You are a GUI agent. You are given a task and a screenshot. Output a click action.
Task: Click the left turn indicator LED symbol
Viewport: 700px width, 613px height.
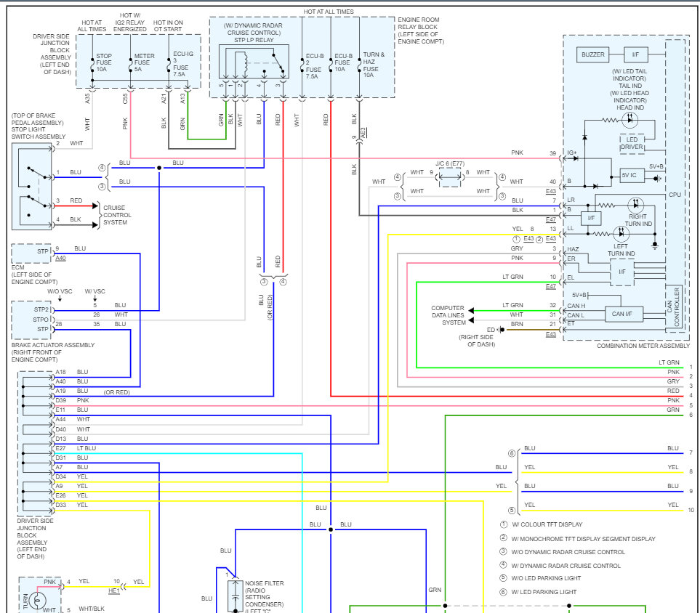pyautogui.click(x=621, y=233)
